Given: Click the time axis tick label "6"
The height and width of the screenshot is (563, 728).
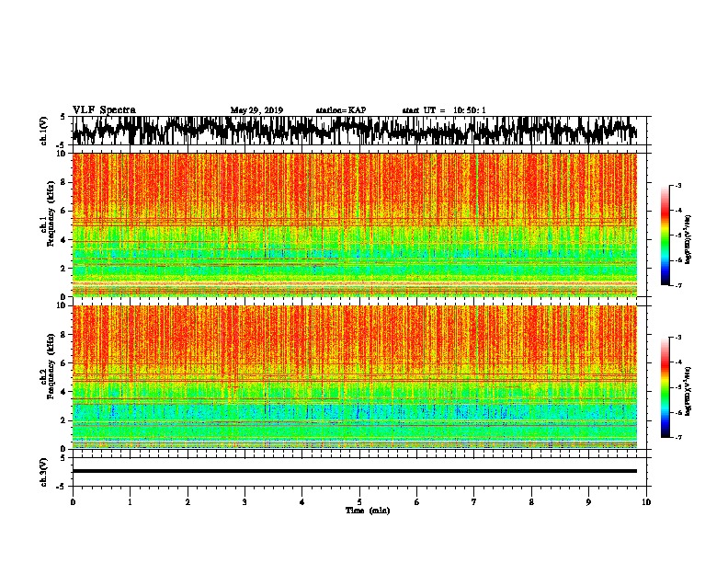Looking at the screenshot, I should coord(417,502).
